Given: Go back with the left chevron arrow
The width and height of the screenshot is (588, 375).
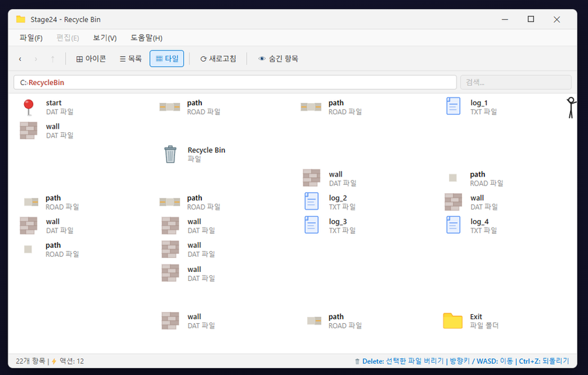Looking at the screenshot, I should tap(20, 59).
